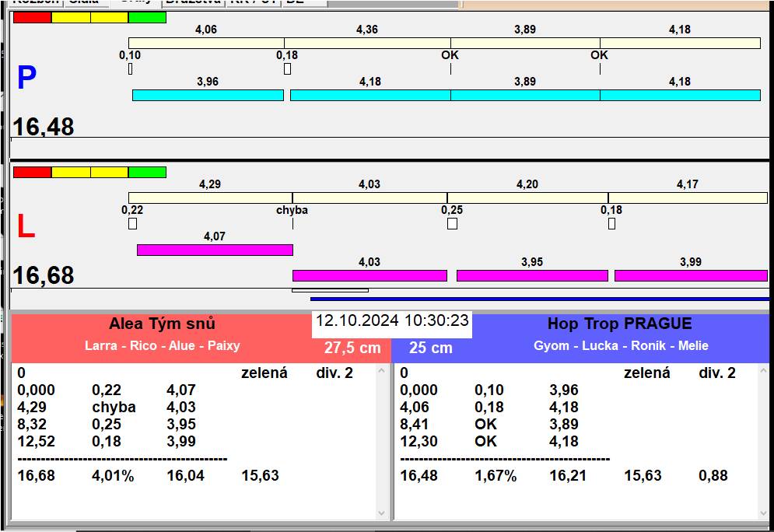Switch to the Družstva tab

point(193,2)
